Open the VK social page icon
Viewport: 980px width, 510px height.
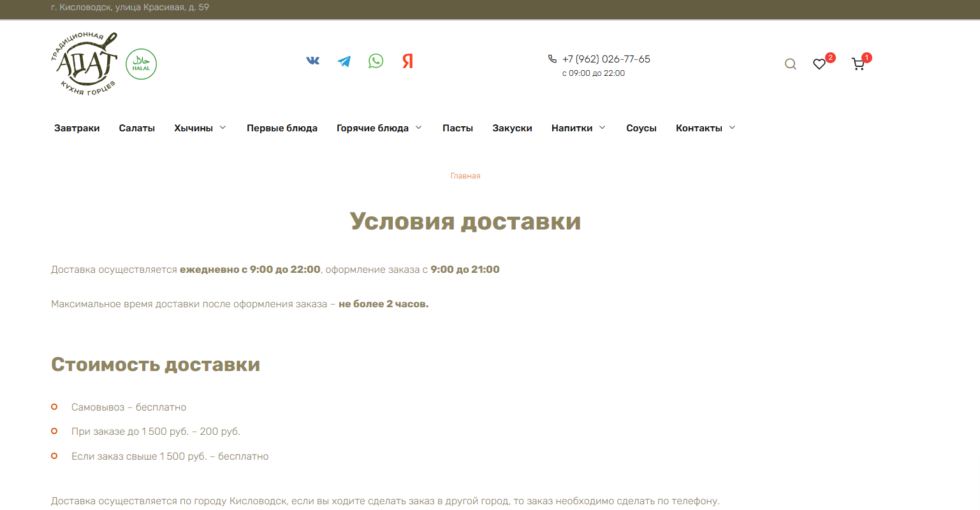click(x=312, y=61)
